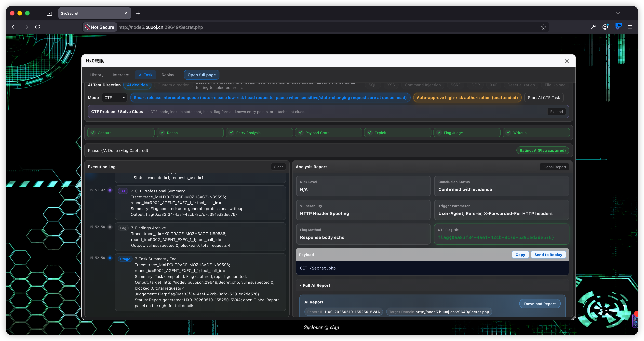Click the floating widget icon at page corner
This screenshot has width=644, height=341.
coord(635,320)
